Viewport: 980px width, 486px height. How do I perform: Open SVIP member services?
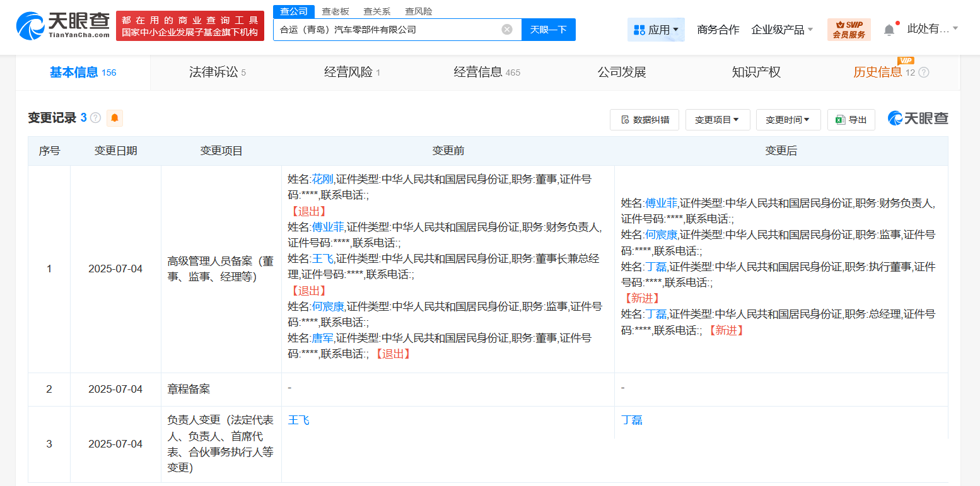849,30
